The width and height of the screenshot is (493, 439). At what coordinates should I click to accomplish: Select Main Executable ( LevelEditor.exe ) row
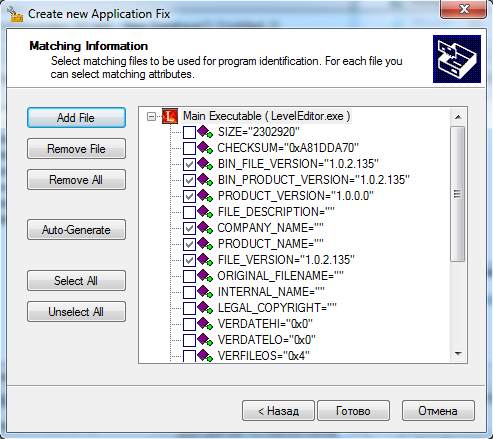tap(266, 116)
